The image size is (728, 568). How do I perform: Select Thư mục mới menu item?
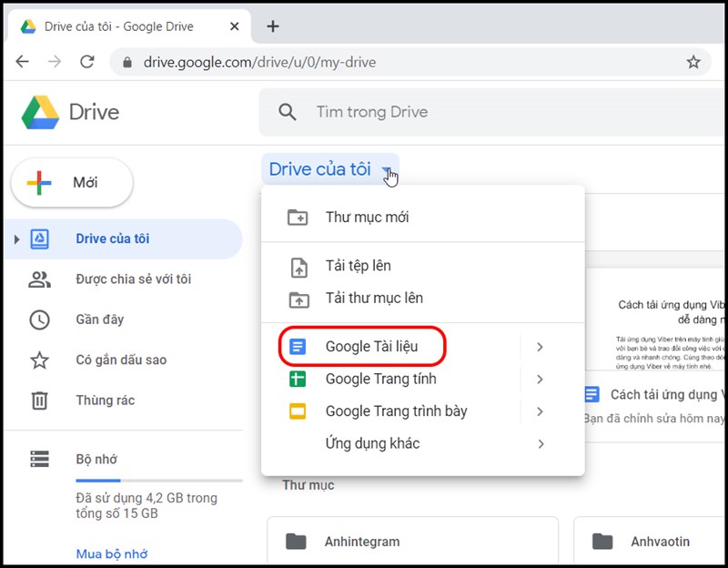tap(367, 218)
